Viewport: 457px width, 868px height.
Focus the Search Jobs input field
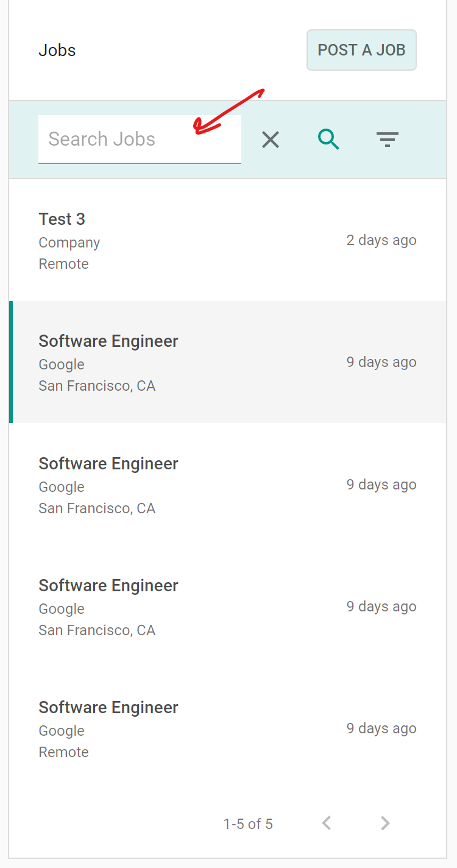pos(140,140)
